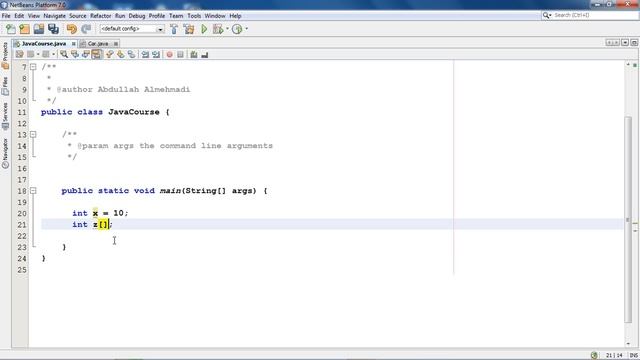640x360 pixels.
Task: Open the Projects side panel
Action: [5, 55]
